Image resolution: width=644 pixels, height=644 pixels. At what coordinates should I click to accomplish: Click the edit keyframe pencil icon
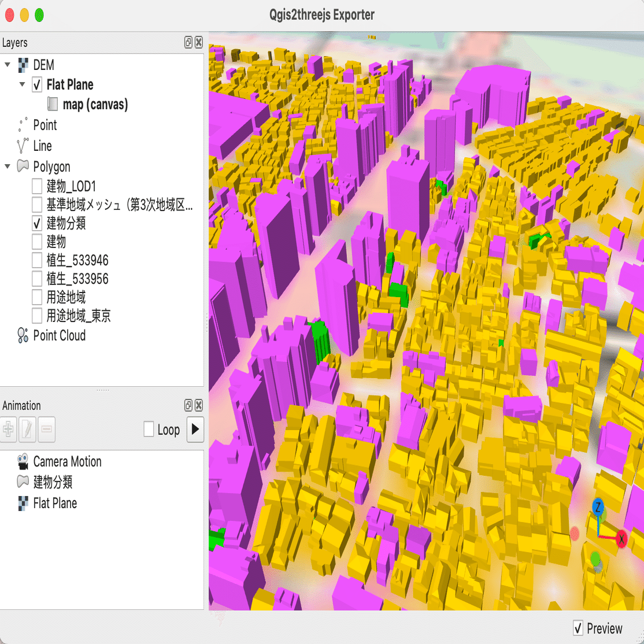tap(27, 430)
